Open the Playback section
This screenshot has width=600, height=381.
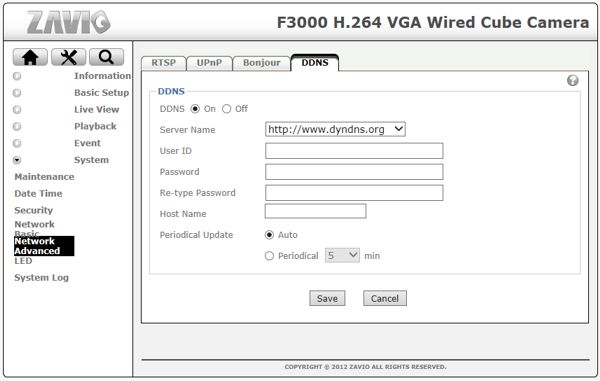tap(95, 126)
